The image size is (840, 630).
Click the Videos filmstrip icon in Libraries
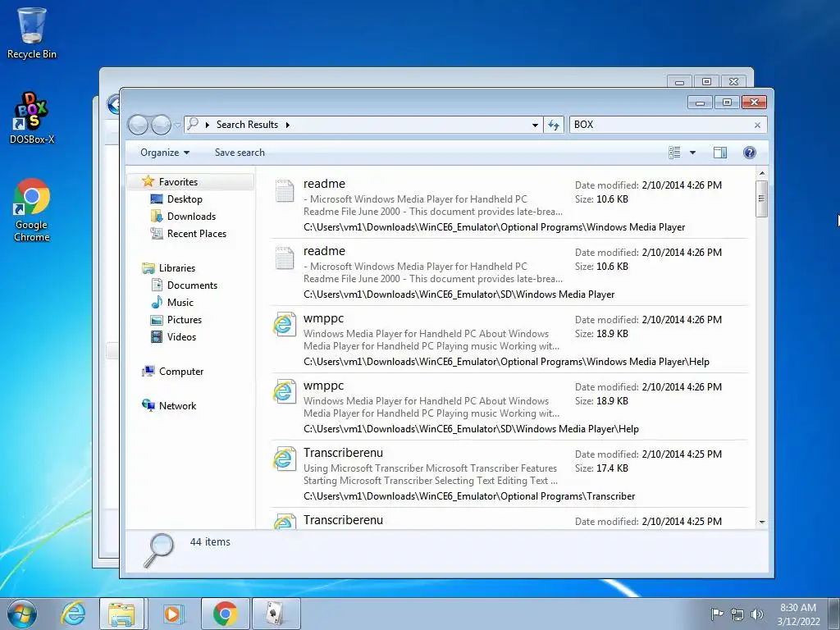pyautogui.click(x=157, y=337)
